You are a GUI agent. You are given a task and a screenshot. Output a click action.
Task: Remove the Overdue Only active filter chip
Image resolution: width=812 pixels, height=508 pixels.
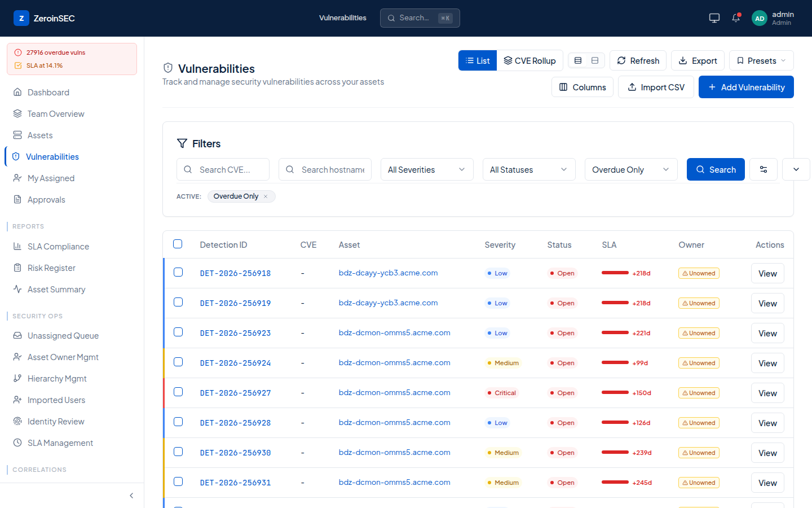[x=266, y=196]
